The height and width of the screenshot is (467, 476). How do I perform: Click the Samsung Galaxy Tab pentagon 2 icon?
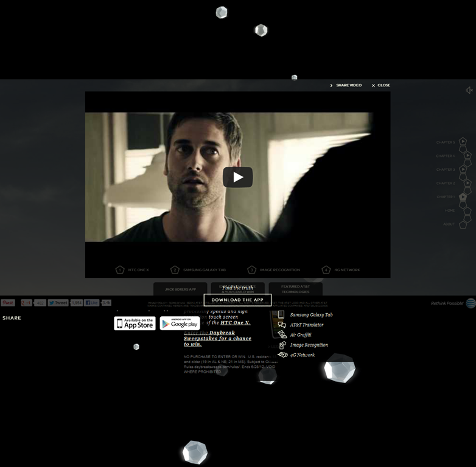(175, 269)
